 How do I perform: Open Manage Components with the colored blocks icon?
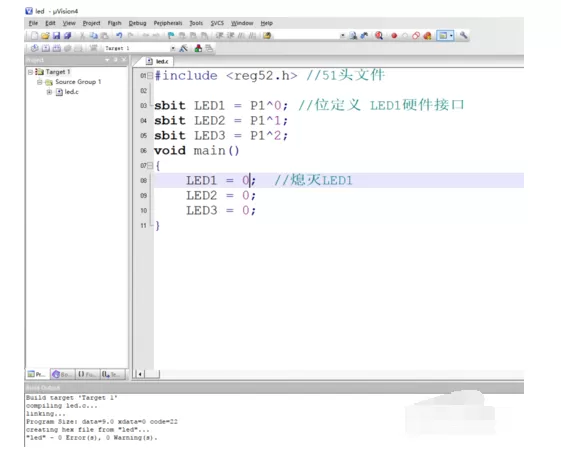198,48
